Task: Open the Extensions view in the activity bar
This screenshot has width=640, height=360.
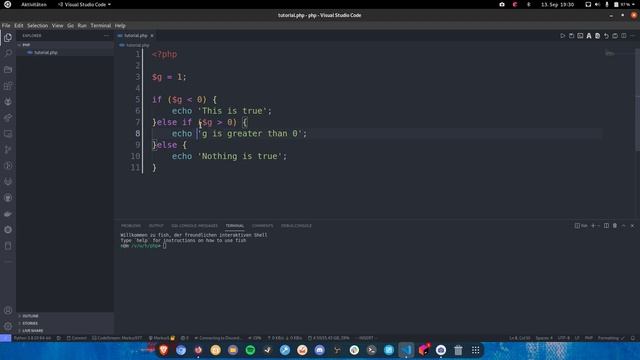Action: pos(8,86)
